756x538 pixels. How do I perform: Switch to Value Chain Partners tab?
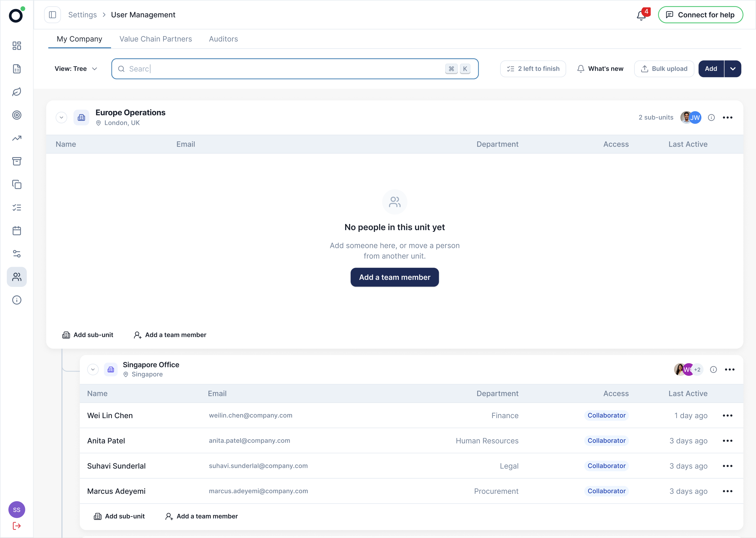[156, 39]
